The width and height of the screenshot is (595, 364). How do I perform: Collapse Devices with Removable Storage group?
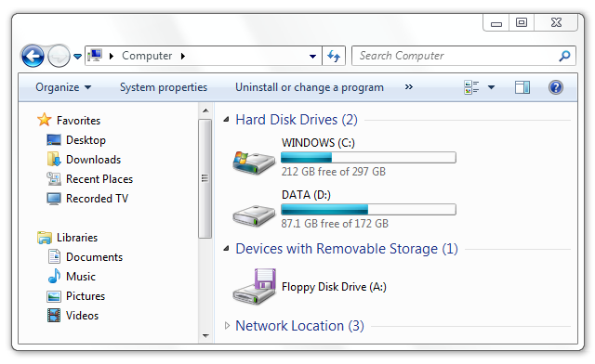[x=226, y=249]
